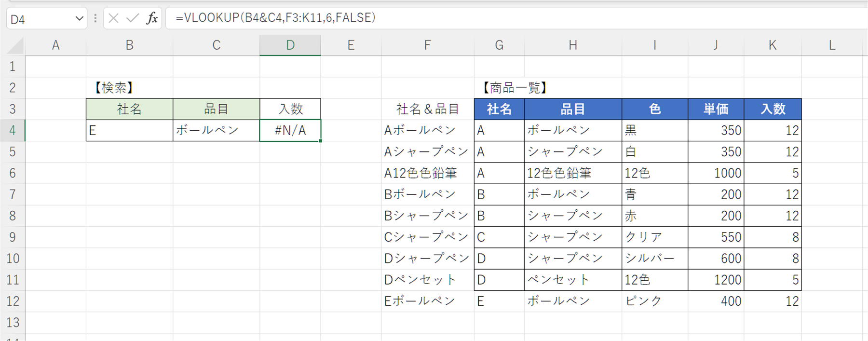Screen dimensions: 868x341
Task: Select blue 色 header cell
Action: pyautogui.click(x=655, y=109)
